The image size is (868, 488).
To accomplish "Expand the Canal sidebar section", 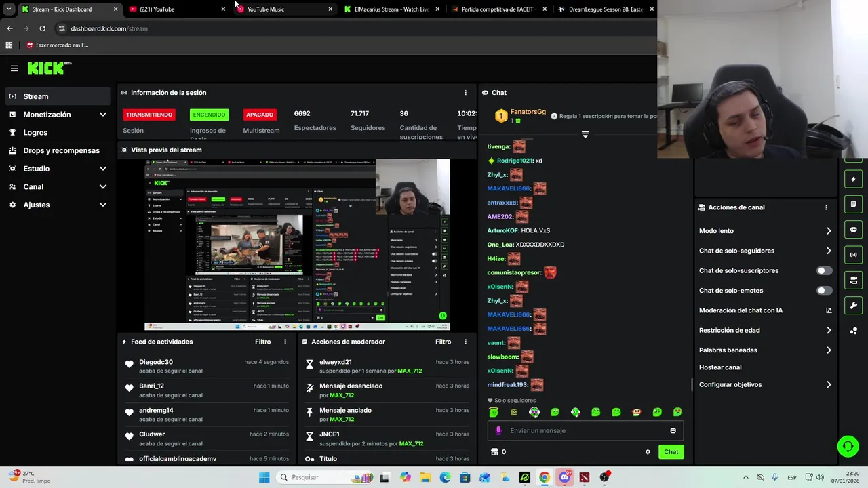I will pyautogui.click(x=58, y=186).
